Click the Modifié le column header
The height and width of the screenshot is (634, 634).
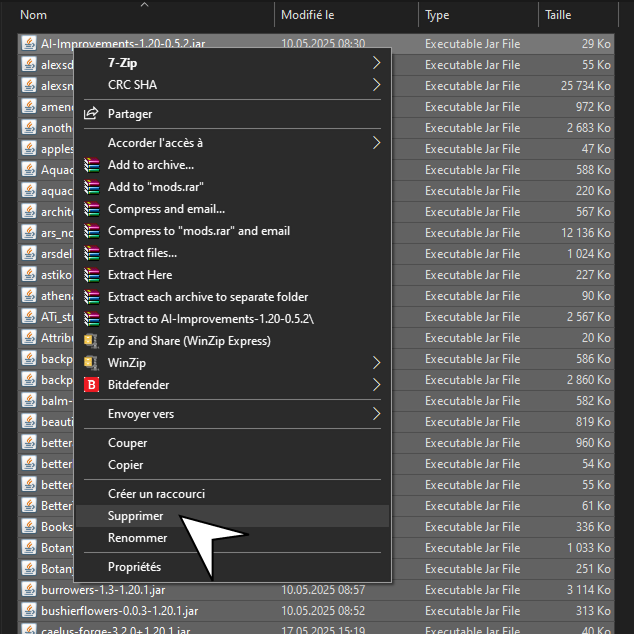pyautogui.click(x=308, y=15)
